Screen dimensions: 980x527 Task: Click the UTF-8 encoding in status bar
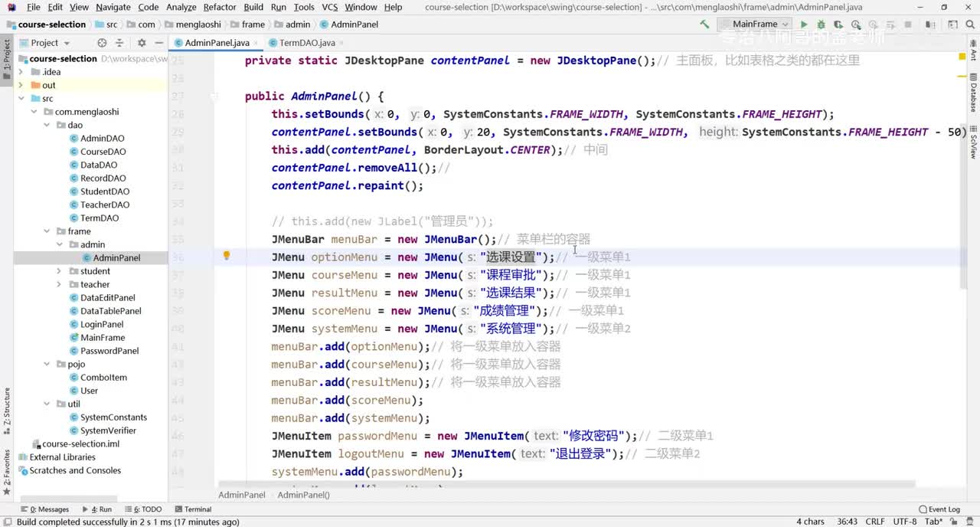(x=905, y=522)
